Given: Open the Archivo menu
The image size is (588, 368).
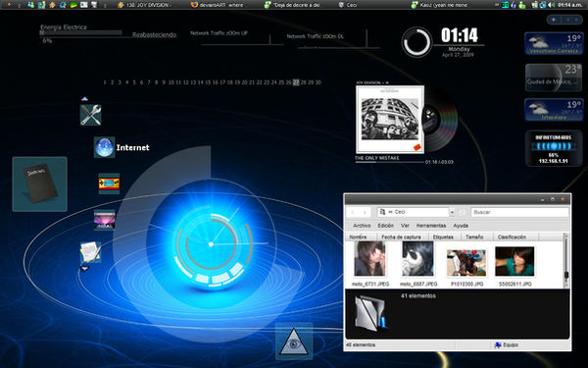Looking at the screenshot, I should pos(362,226).
